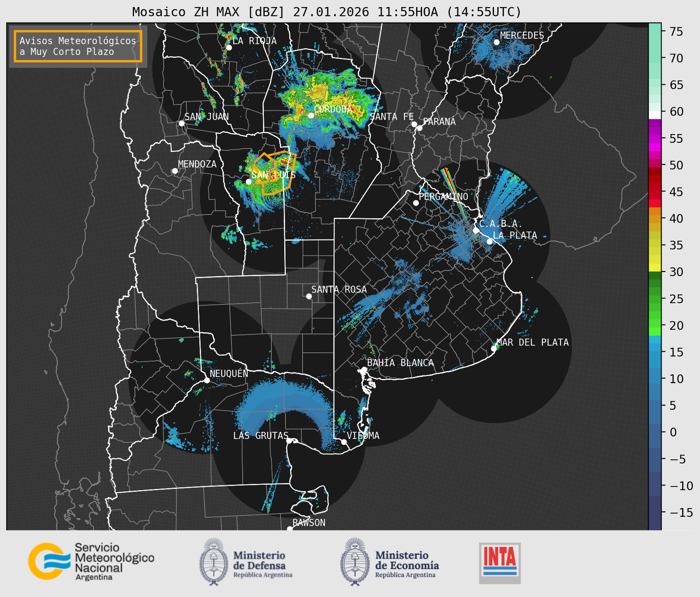Click the VIEDMA city label
Image resolution: width=700 pixels, height=597 pixels.
(x=363, y=436)
